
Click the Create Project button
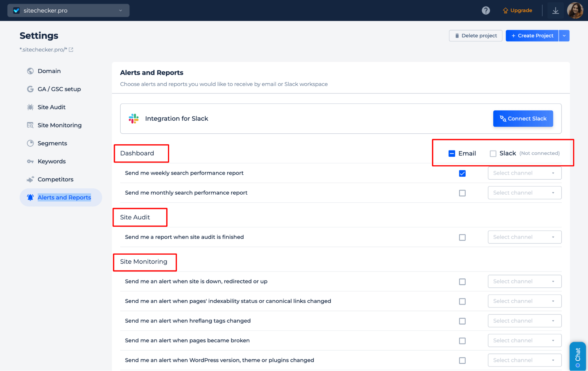click(x=532, y=36)
